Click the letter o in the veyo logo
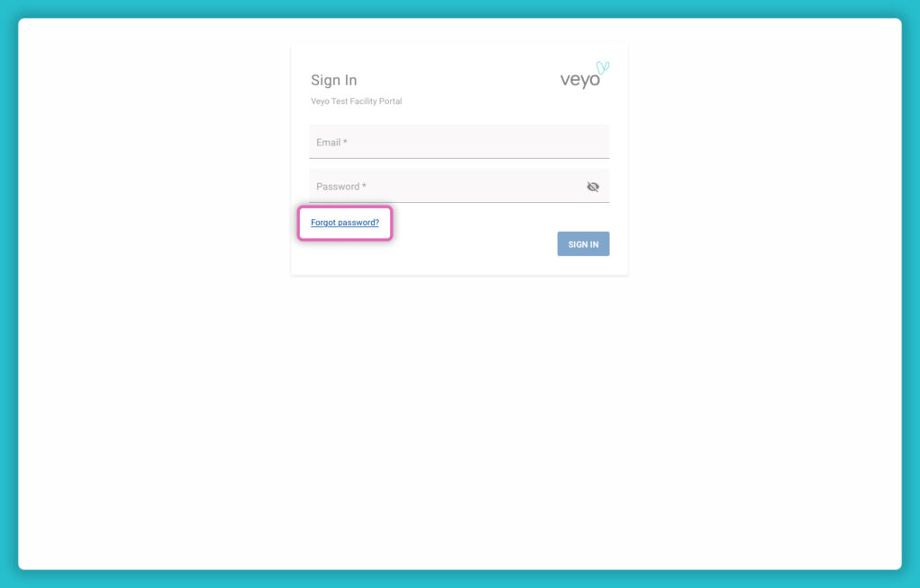Viewport: 920px width, 588px height. (594, 80)
